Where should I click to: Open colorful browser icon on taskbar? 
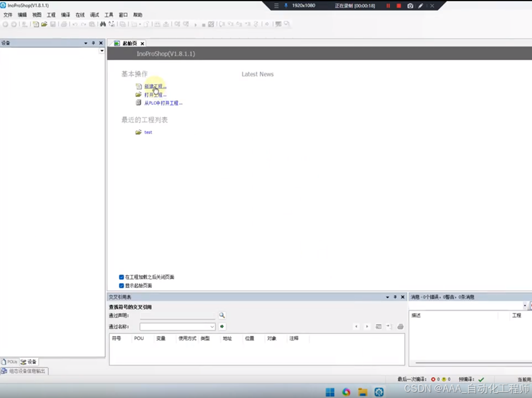tap(346, 392)
